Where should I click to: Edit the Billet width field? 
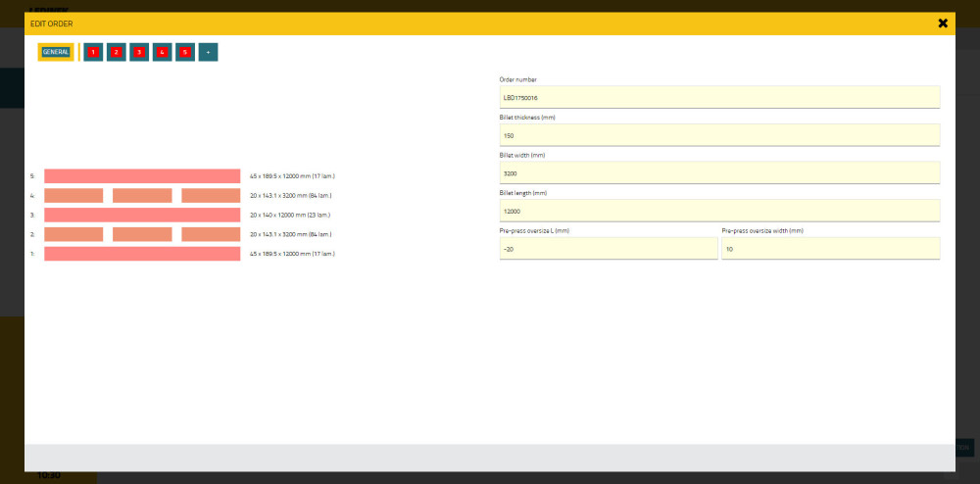pyautogui.click(x=719, y=173)
